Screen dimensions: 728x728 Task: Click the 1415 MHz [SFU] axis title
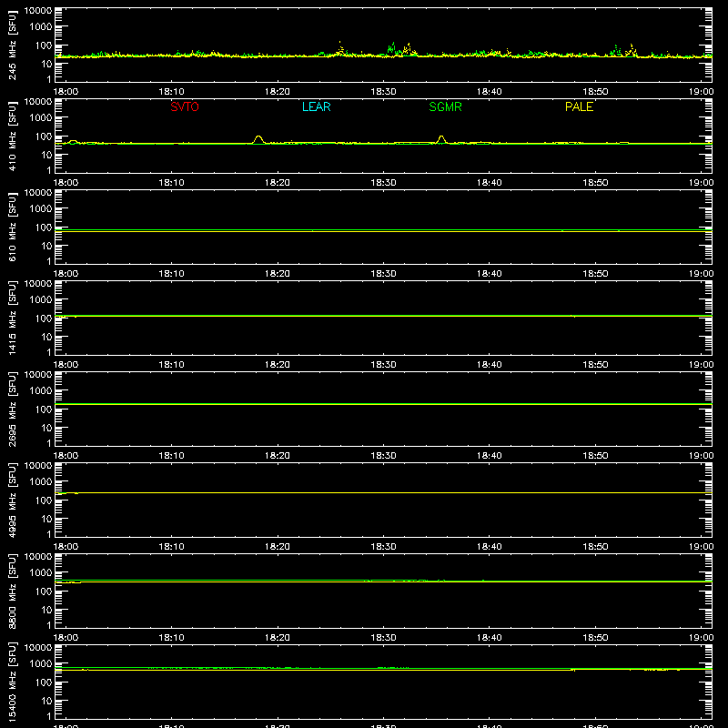coord(13,318)
